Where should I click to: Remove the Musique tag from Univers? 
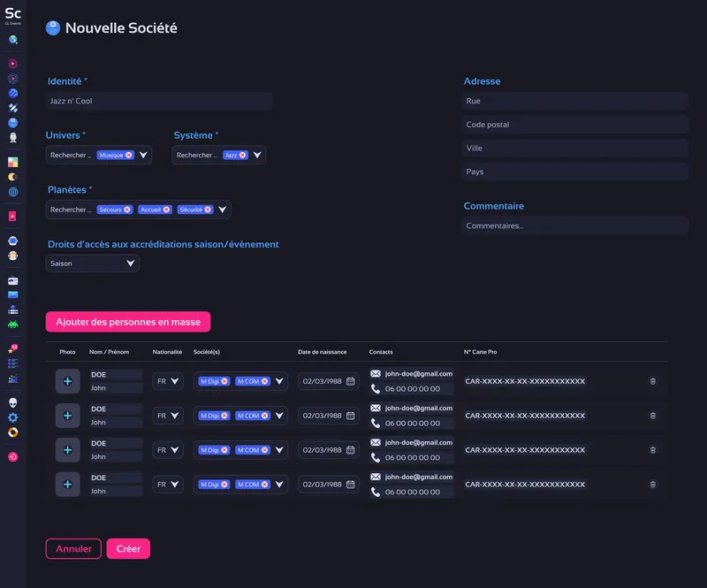pyautogui.click(x=129, y=156)
